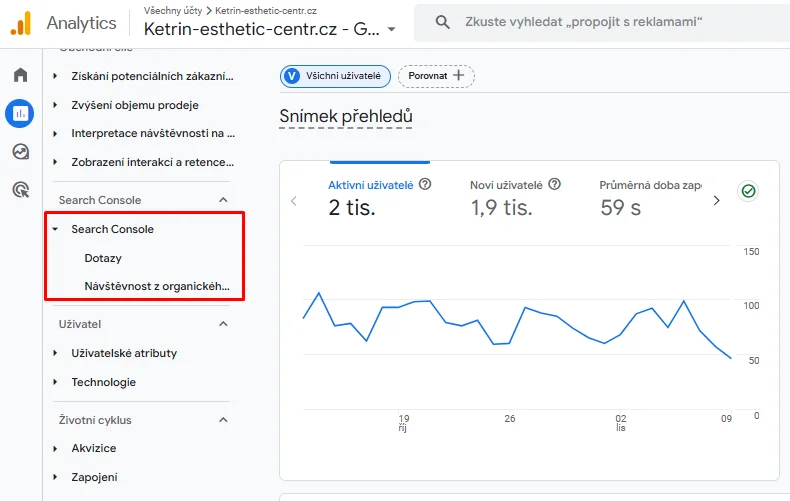790x501 pixels.
Task: Click the 2 tis. active users value
Action: 352,207
